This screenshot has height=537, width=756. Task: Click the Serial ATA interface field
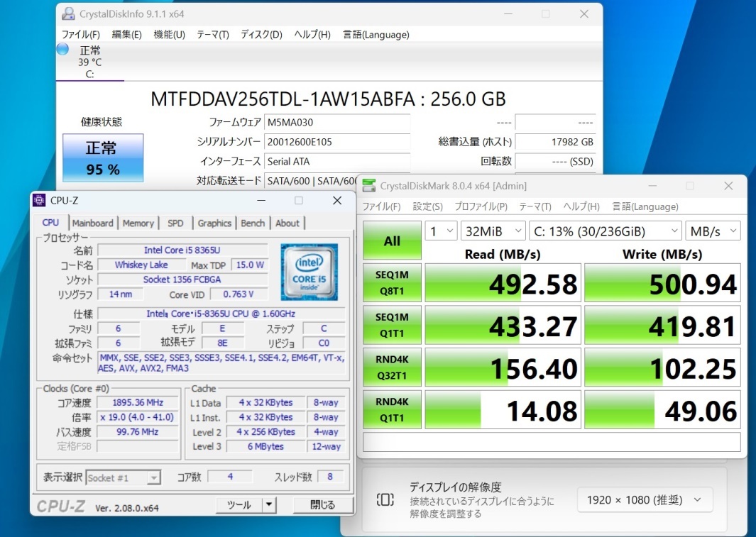pos(337,161)
